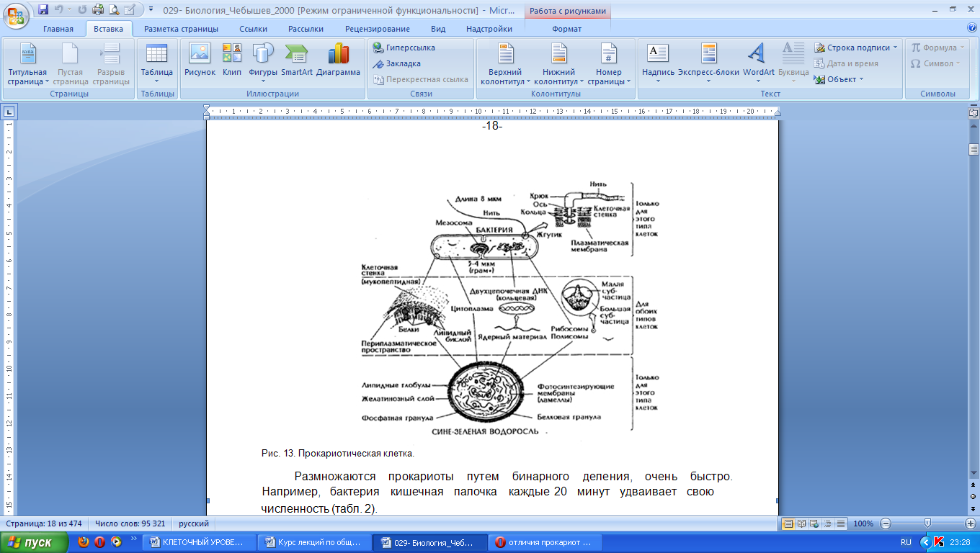Image resolution: width=980 pixels, height=553 pixels.
Task: Click Страница: 18 из 474 status indicator
Action: 44,523
